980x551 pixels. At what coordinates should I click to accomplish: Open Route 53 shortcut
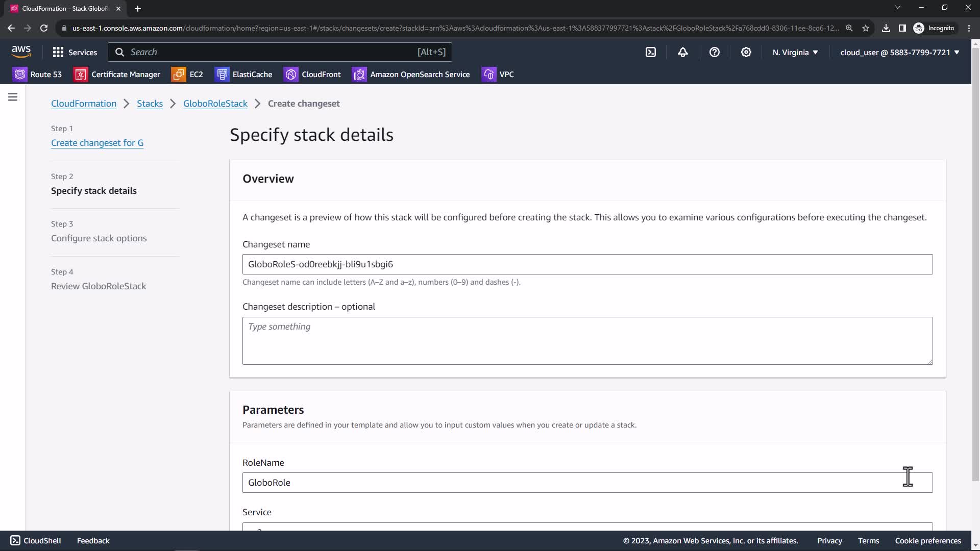click(x=37, y=74)
